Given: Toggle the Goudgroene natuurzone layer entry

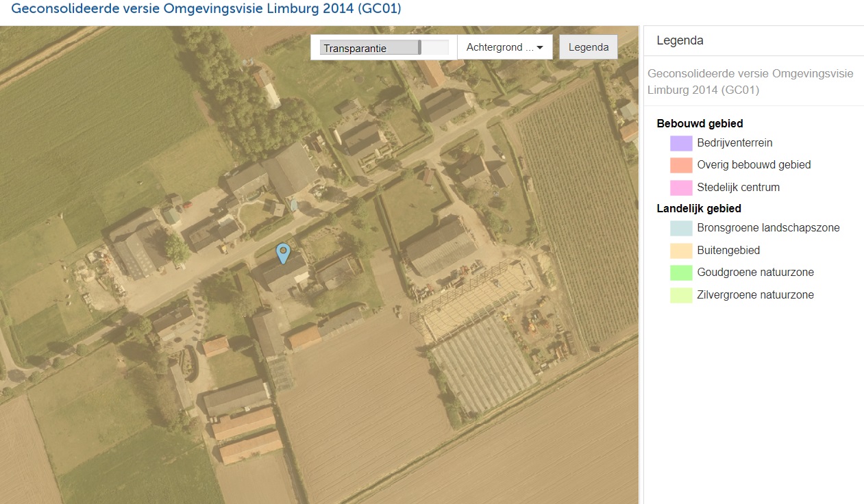Looking at the screenshot, I should tap(755, 272).
